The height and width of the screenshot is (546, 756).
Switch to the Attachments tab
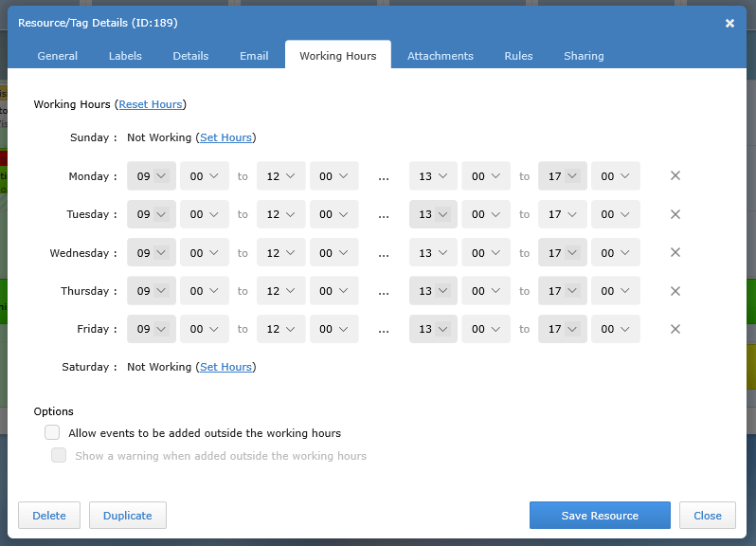click(441, 56)
